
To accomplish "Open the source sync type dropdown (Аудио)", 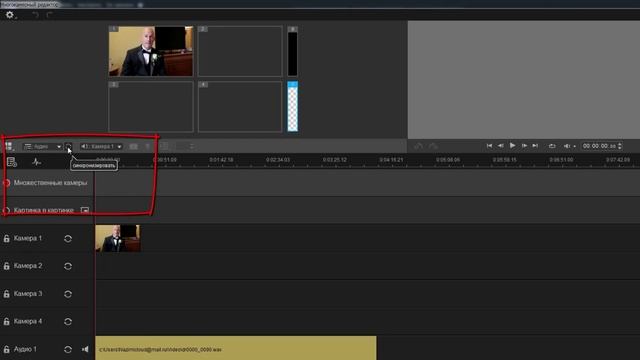I will [x=42, y=146].
